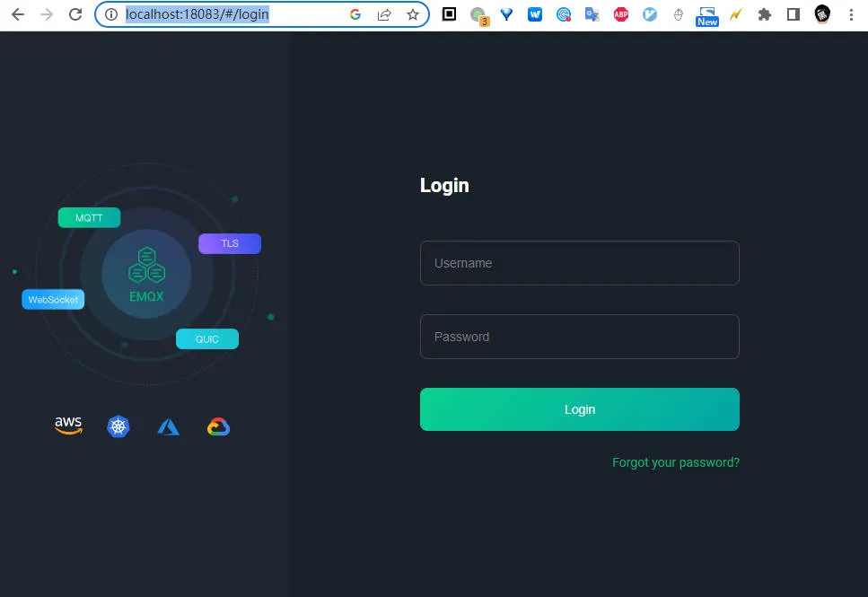Viewport: 868px width, 597px height.
Task: Select the localhost:18083 address bar URL
Action: (197, 14)
